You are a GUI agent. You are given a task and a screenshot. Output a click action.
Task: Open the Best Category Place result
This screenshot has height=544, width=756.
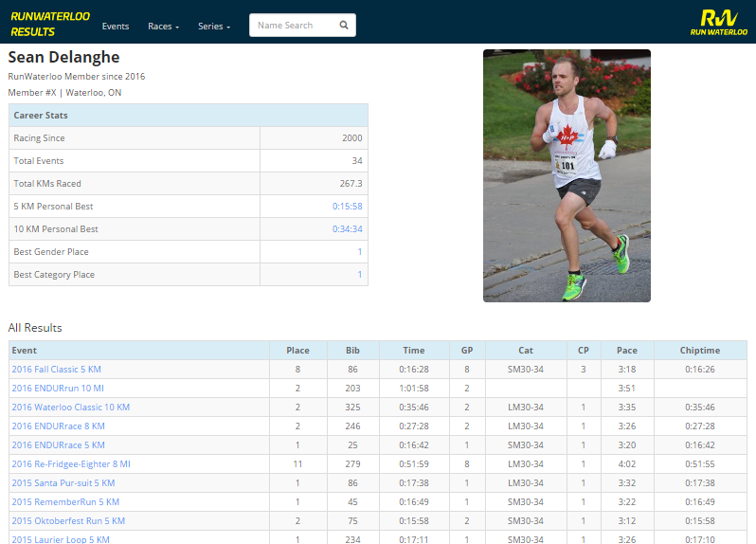pyautogui.click(x=360, y=275)
